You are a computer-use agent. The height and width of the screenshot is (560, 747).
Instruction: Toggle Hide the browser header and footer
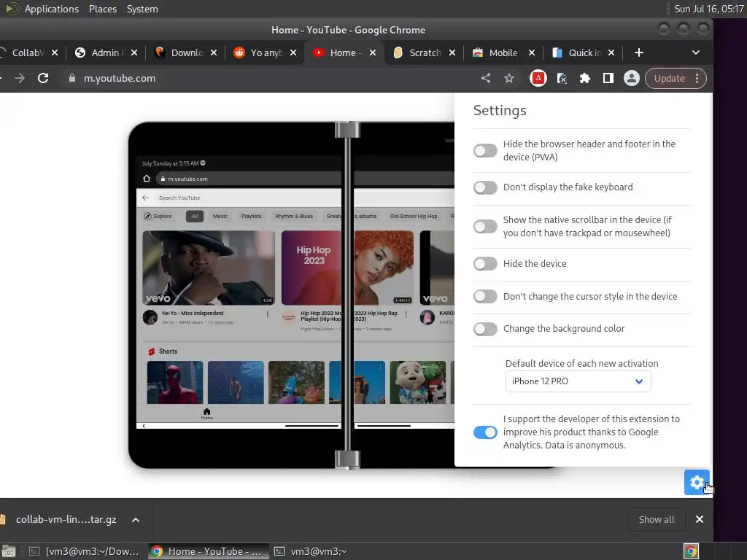pos(485,151)
